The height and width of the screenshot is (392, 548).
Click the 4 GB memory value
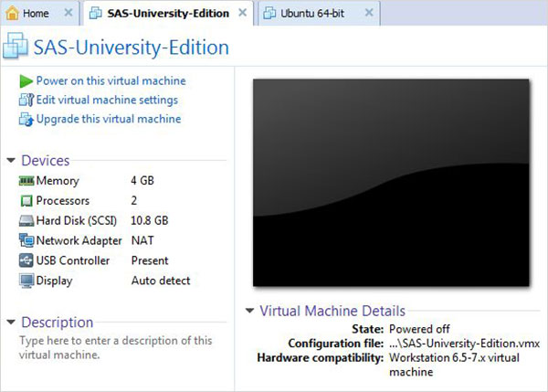(x=142, y=181)
